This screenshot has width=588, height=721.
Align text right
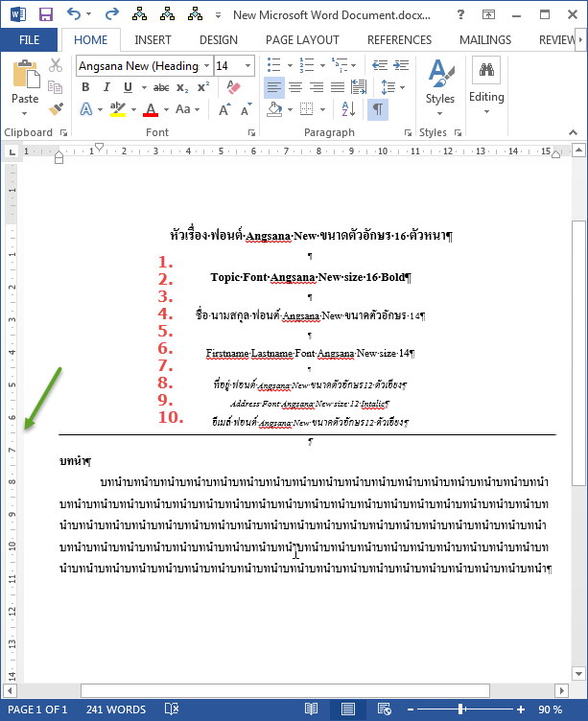[x=317, y=87]
